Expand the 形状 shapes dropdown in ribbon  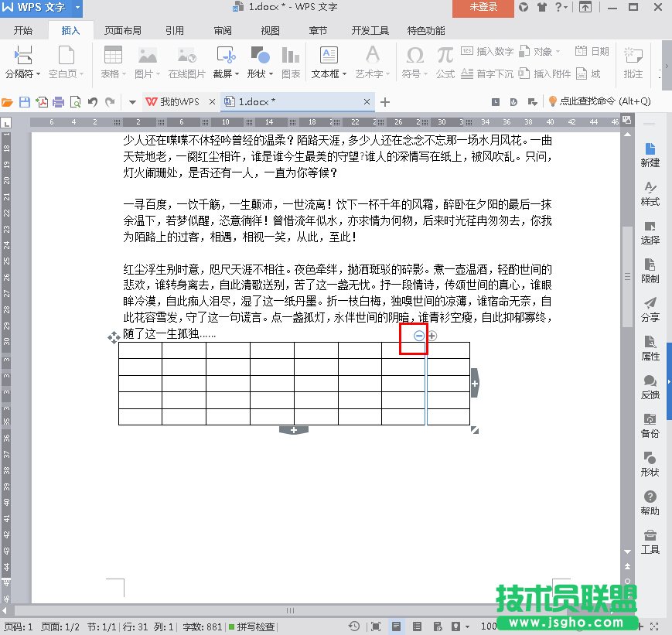(260, 74)
